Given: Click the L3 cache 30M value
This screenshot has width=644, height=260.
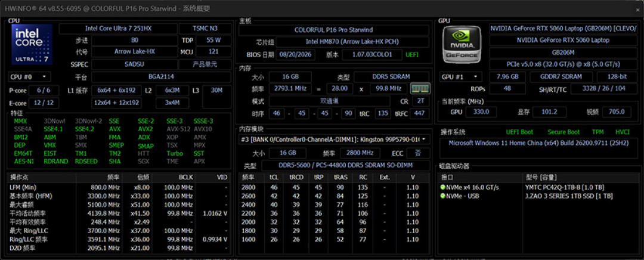Looking at the screenshot, I should 217,97.
